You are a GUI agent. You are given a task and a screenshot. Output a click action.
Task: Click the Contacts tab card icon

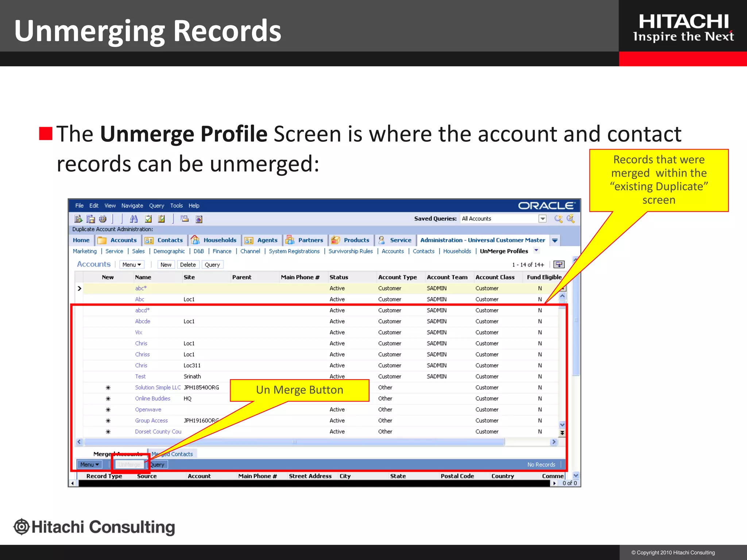tap(149, 240)
